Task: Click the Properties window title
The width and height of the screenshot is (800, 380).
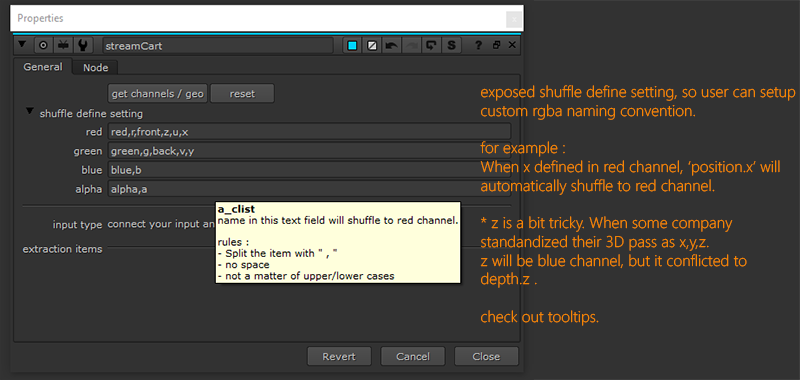Action: [40, 18]
